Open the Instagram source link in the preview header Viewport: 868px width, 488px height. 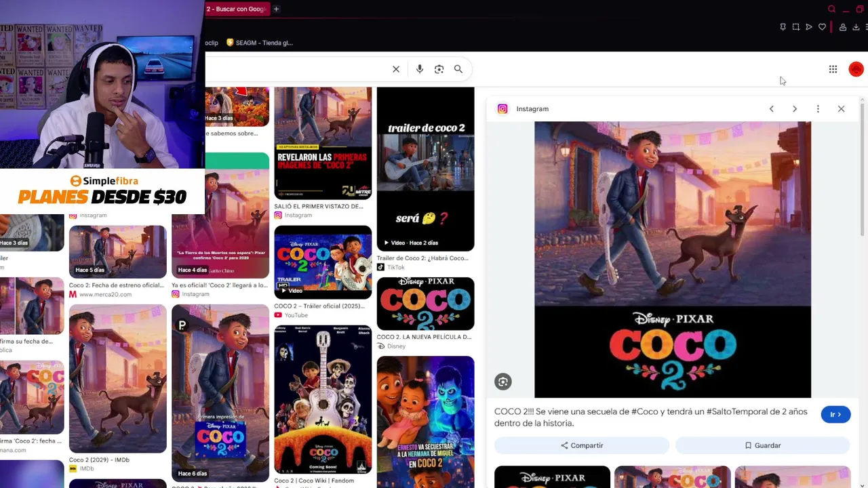pyautogui.click(x=532, y=108)
